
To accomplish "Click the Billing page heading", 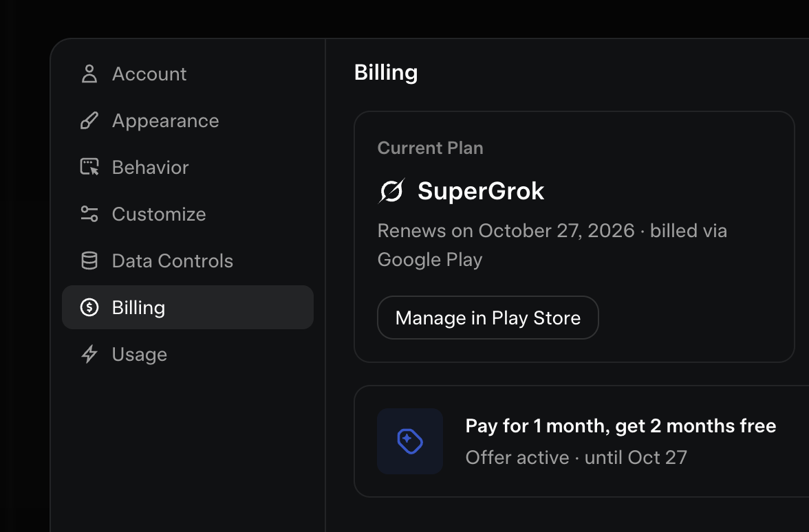I will tap(386, 73).
